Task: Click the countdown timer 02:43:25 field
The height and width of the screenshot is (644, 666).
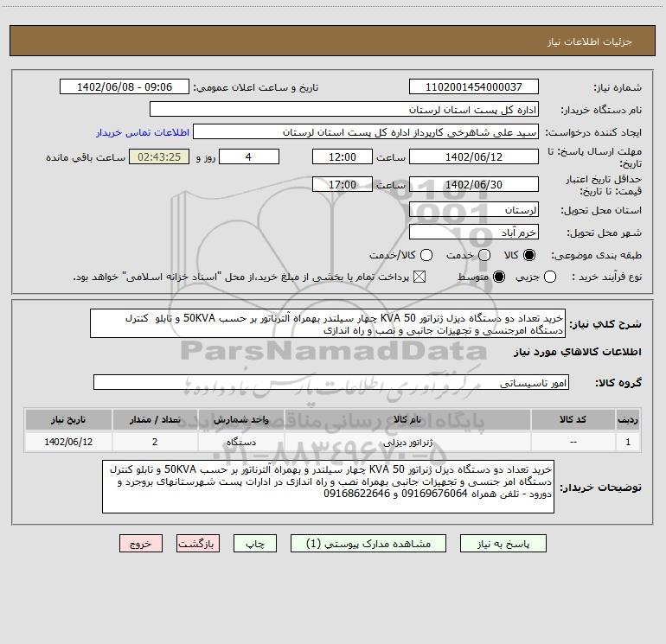Action: tap(159, 156)
